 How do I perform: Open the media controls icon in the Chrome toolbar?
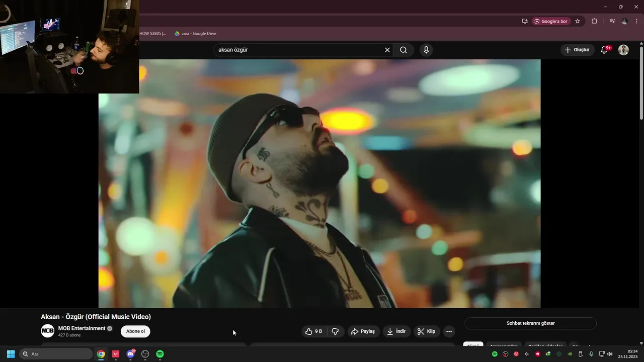612,21
